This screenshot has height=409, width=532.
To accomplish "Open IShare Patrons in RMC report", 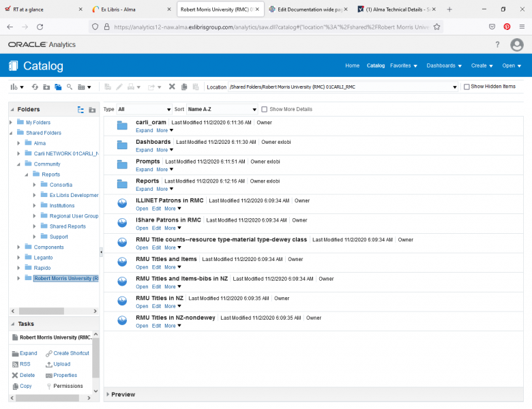I will 142,228.
